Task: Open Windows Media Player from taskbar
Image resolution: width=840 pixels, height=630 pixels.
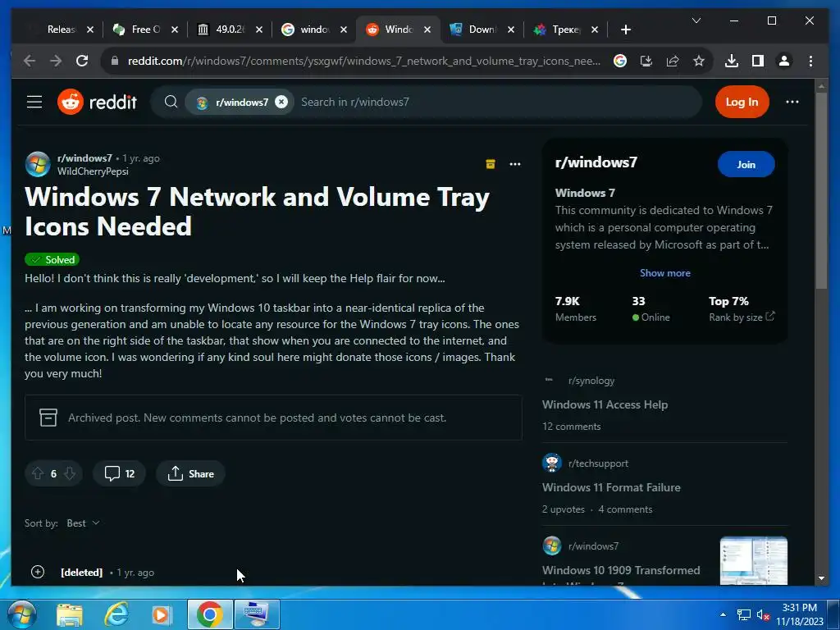Action: click(162, 615)
